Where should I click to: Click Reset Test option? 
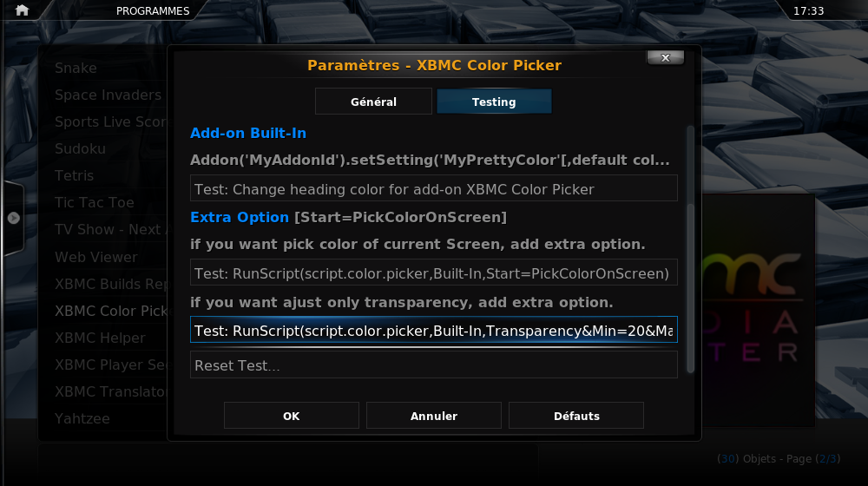click(433, 364)
